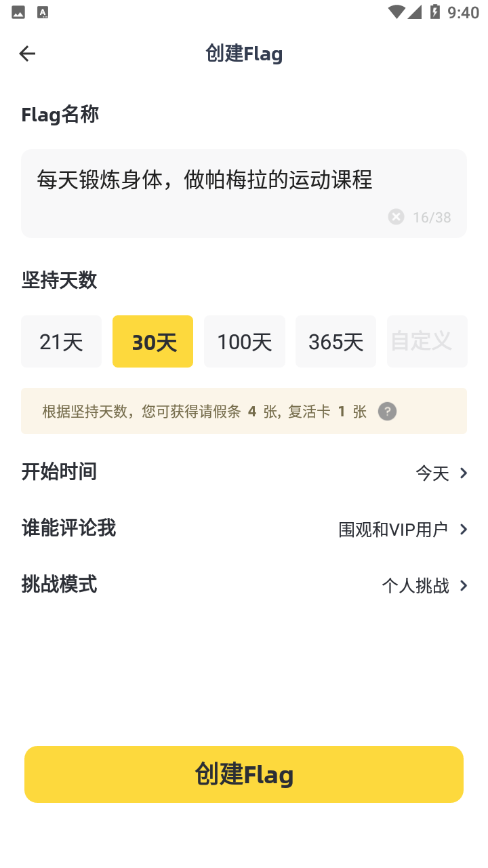Select the 自定义 custom days option
Image resolution: width=488 pixels, height=868 pixels.
click(426, 342)
